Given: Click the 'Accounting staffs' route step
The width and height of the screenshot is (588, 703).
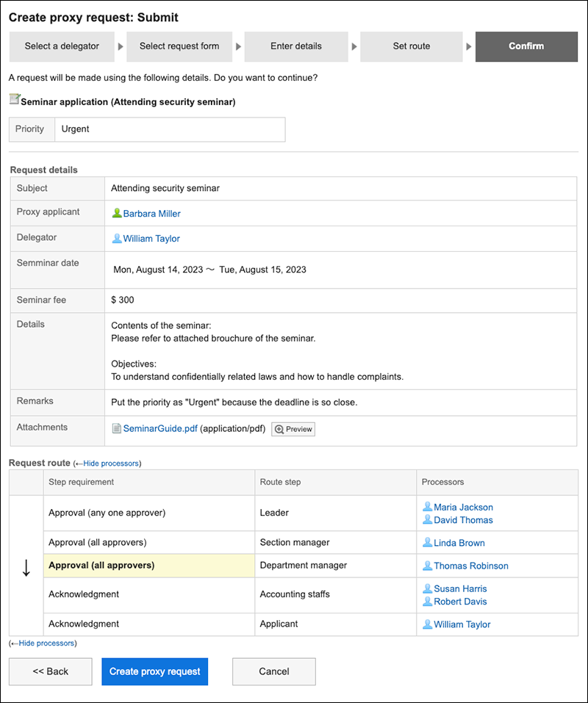Looking at the screenshot, I should 295,594.
